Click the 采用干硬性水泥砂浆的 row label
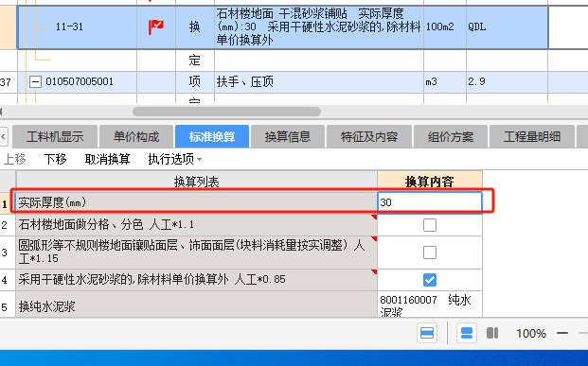588x366 pixels. (197, 280)
